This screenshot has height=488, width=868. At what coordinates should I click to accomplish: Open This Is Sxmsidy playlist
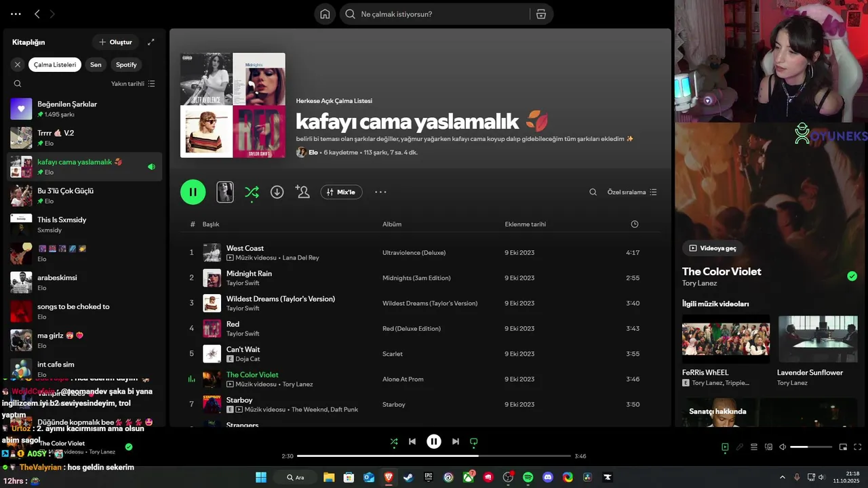(x=85, y=224)
